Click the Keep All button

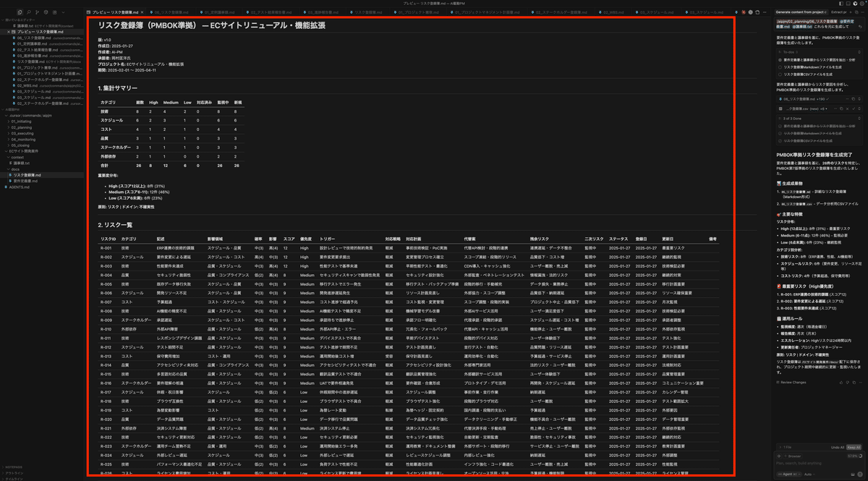tap(854, 447)
